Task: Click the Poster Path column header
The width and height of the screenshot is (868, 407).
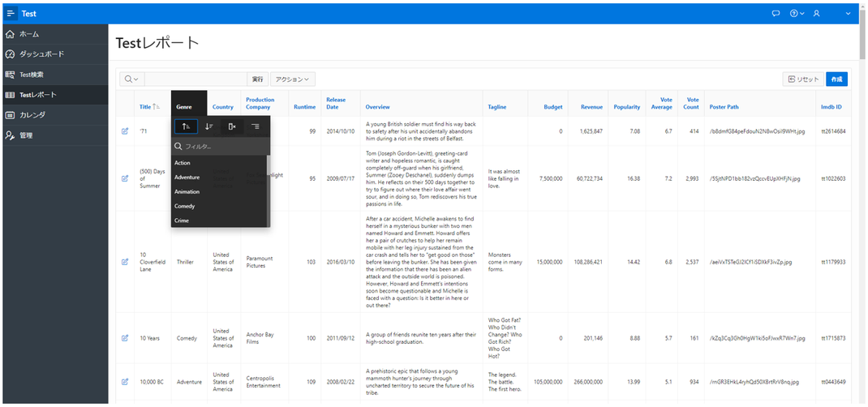Action: click(724, 107)
